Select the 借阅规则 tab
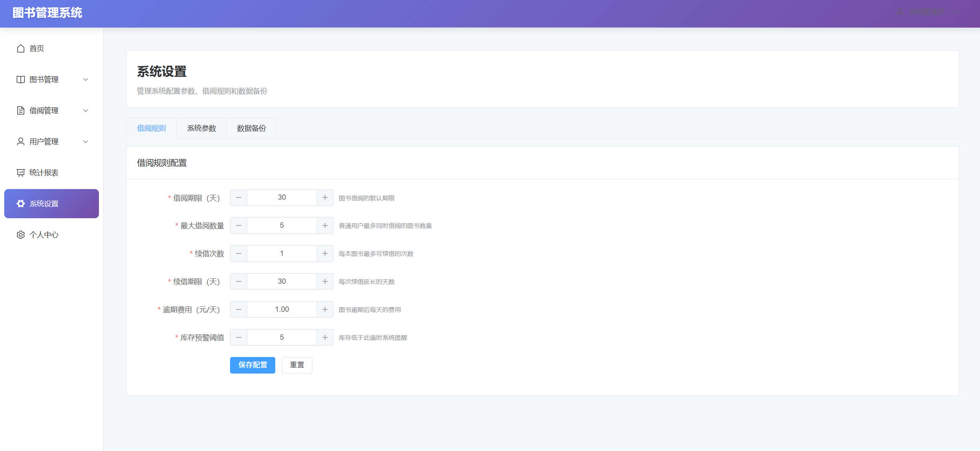This screenshot has width=980, height=451. (x=151, y=128)
